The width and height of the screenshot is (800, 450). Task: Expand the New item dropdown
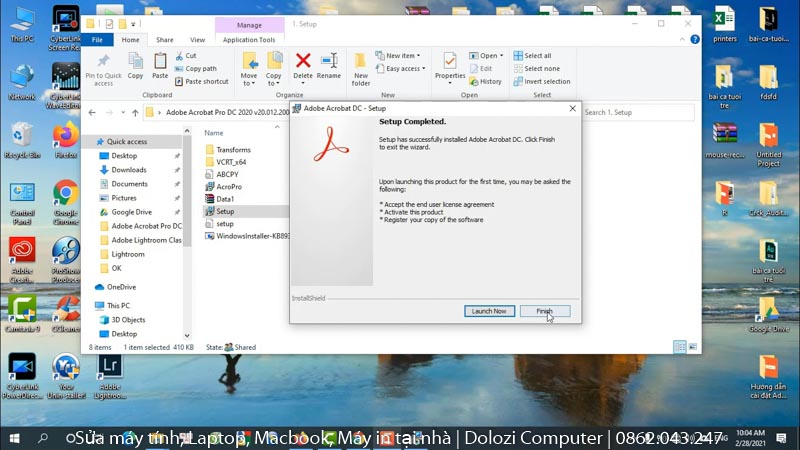tap(401, 56)
